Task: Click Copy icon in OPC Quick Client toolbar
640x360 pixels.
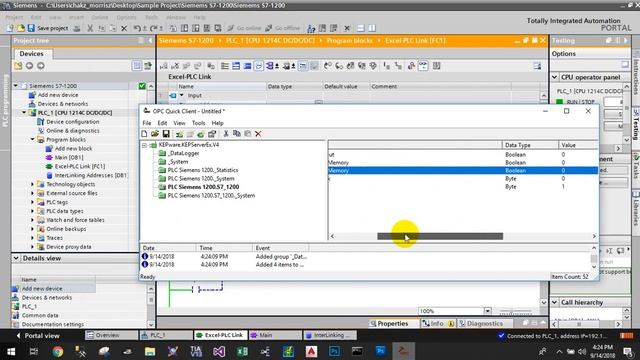Action: pyautogui.click(x=236, y=133)
